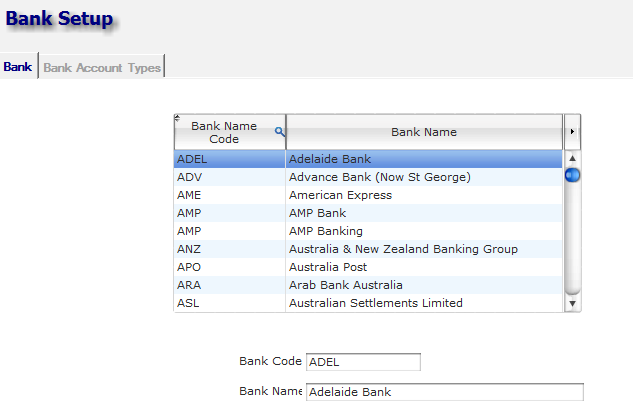Sort by Bank Name column header

tap(424, 132)
